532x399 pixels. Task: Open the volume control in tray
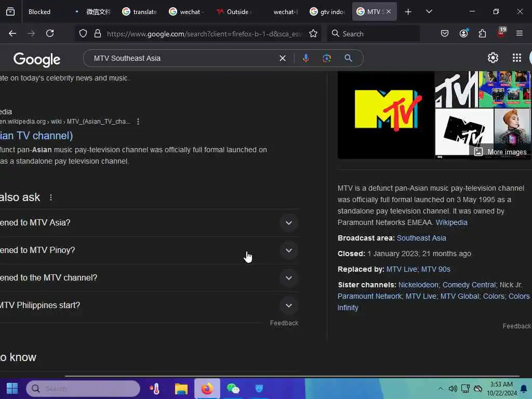coord(453,389)
